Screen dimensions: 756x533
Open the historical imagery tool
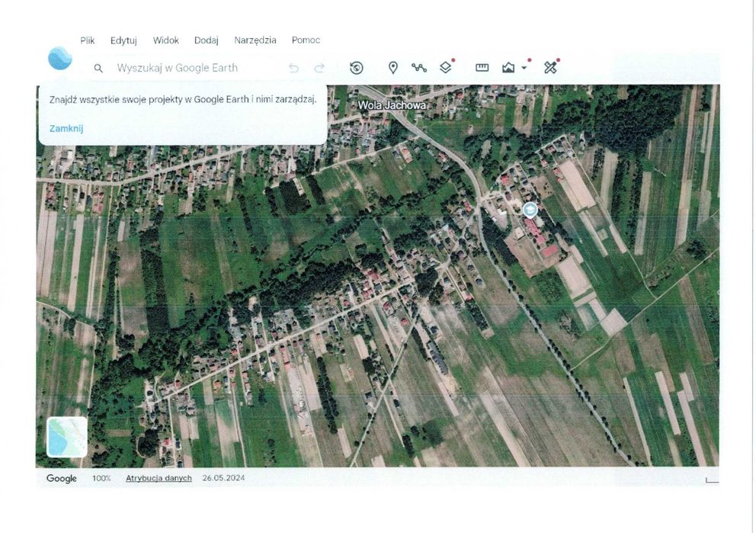tap(357, 68)
